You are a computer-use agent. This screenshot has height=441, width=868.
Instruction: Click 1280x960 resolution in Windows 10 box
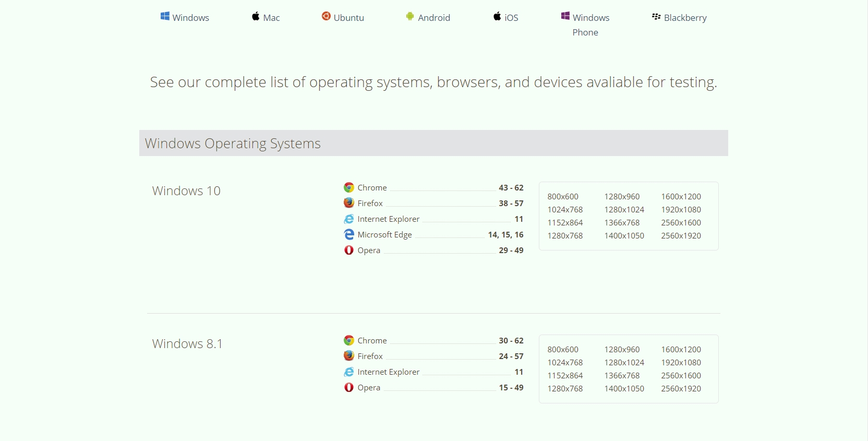pos(622,197)
